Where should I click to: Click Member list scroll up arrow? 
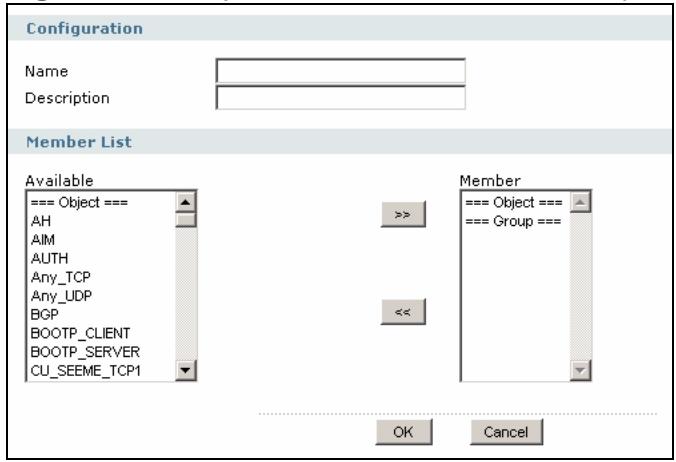point(580,202)
